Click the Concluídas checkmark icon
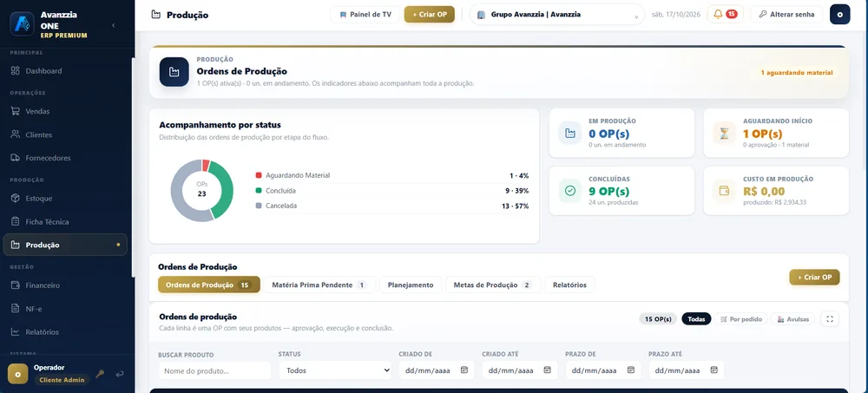This screenshot has height=393, width=868. click(x=569, y=191)
